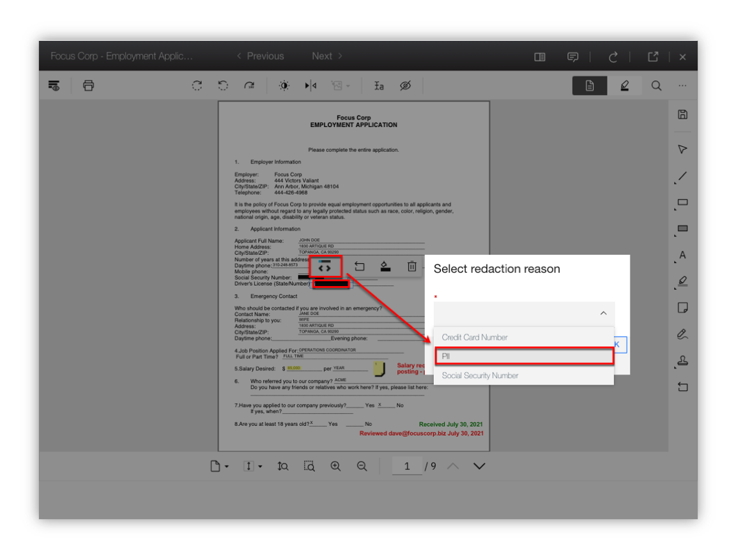Click the undo icon in redaction popup
Screen dimensions: 736x560
[x=359, y=266]
